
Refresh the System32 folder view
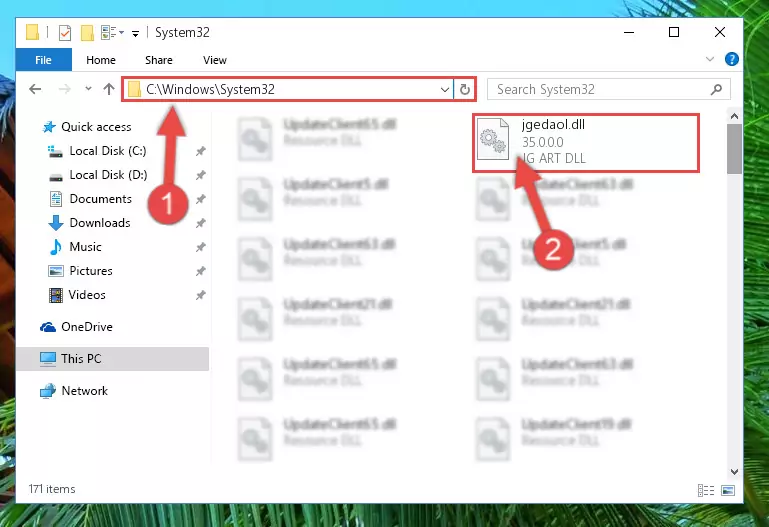464,90
